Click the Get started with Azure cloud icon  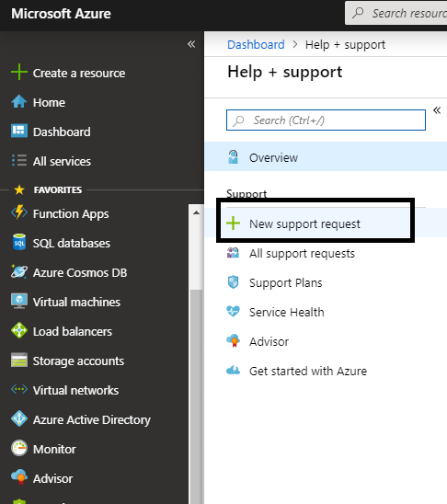click(233, 371)
